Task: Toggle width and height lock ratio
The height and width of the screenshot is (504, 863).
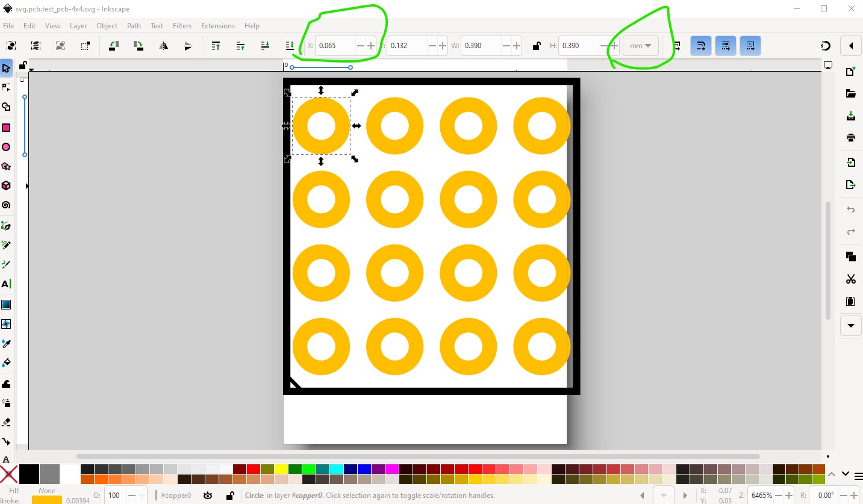Action: point(536,46)
